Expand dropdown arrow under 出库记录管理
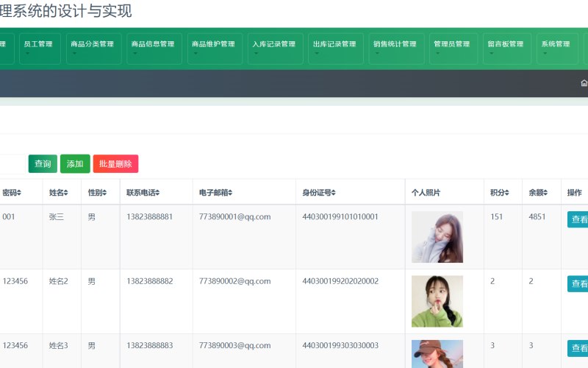 (x=317, y=53)
